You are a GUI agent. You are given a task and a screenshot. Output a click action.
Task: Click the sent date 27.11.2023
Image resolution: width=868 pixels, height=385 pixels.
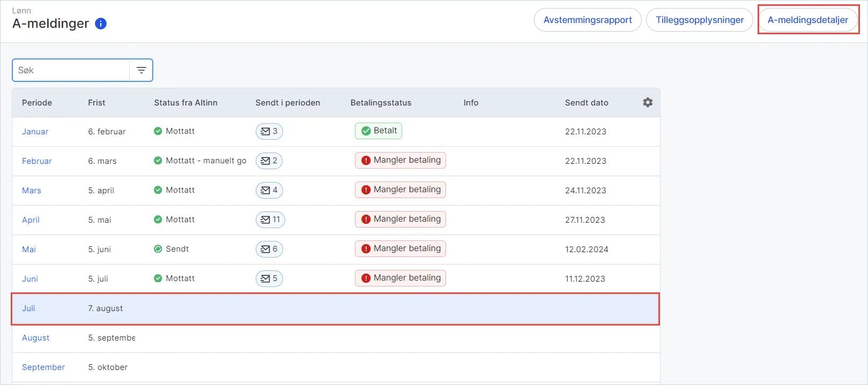tap(585, 220)
